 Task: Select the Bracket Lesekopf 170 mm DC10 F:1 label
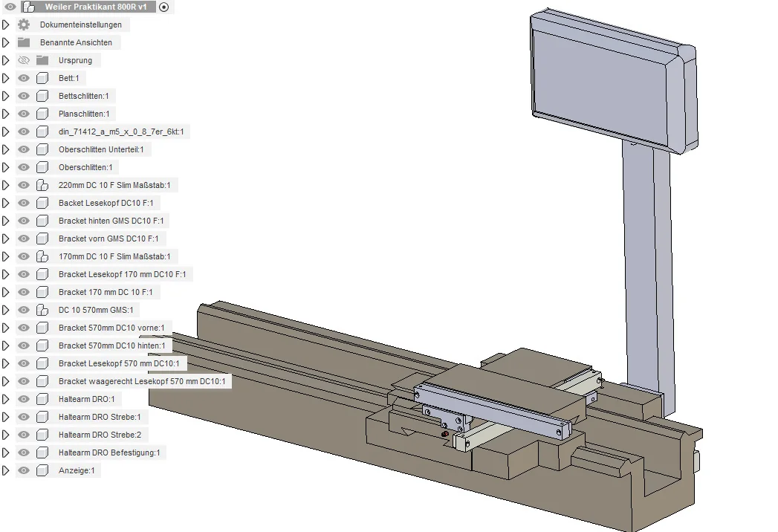[122, 274]
